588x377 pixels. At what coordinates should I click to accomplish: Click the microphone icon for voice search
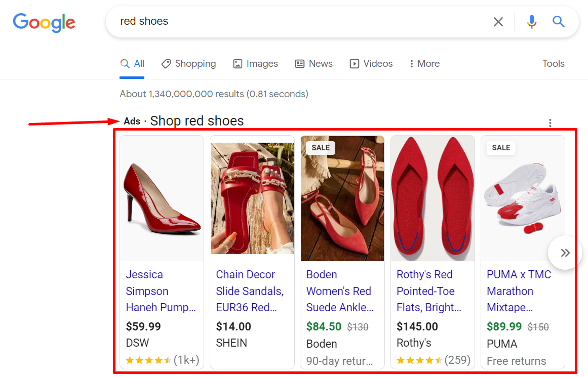[x=531, y=22]
